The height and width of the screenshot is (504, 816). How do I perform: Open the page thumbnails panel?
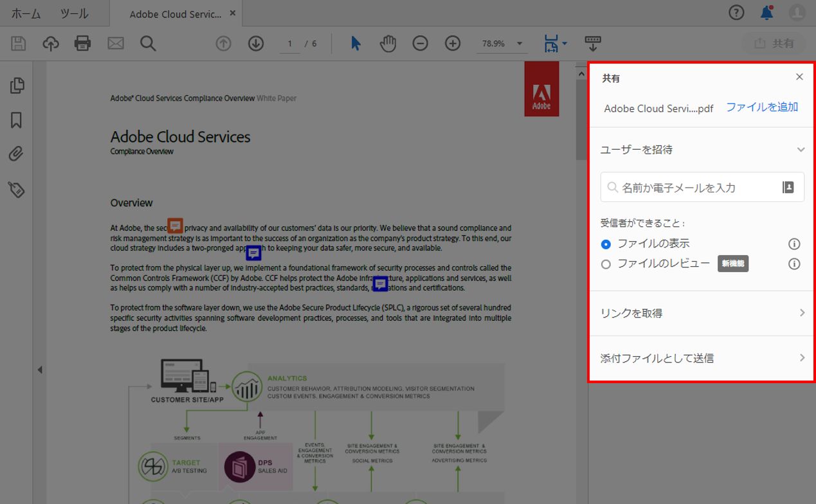16,85
